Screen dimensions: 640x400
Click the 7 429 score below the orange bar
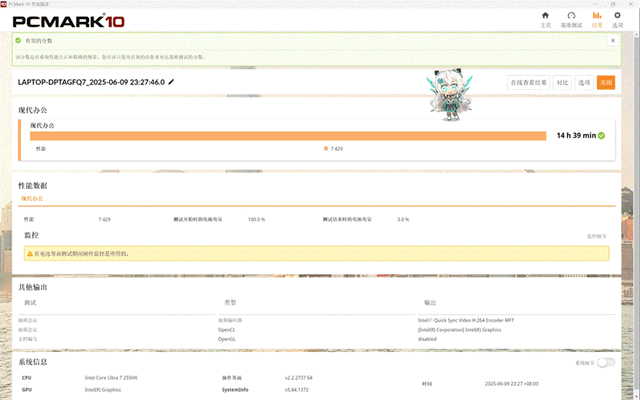click(337, 149)
